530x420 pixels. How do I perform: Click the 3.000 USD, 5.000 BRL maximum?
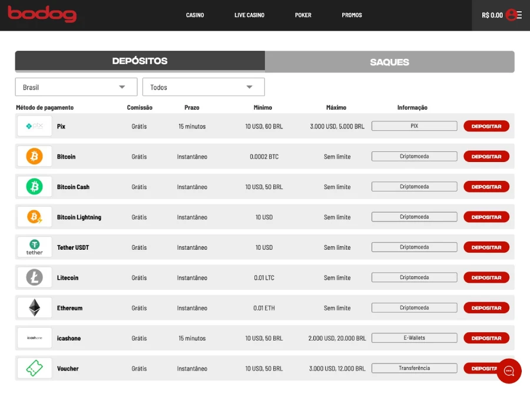[x=337, y=126]
